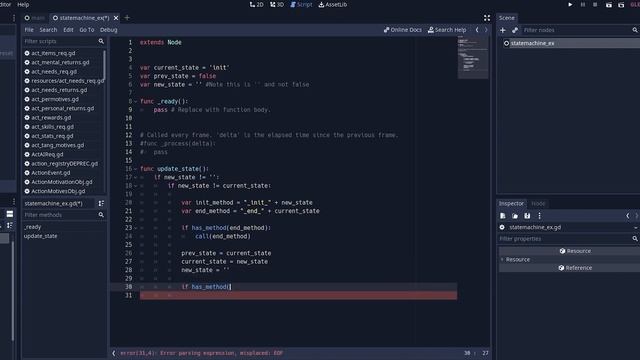
Task: Select statemachine_ex node in scene tree
Action: 532,43
